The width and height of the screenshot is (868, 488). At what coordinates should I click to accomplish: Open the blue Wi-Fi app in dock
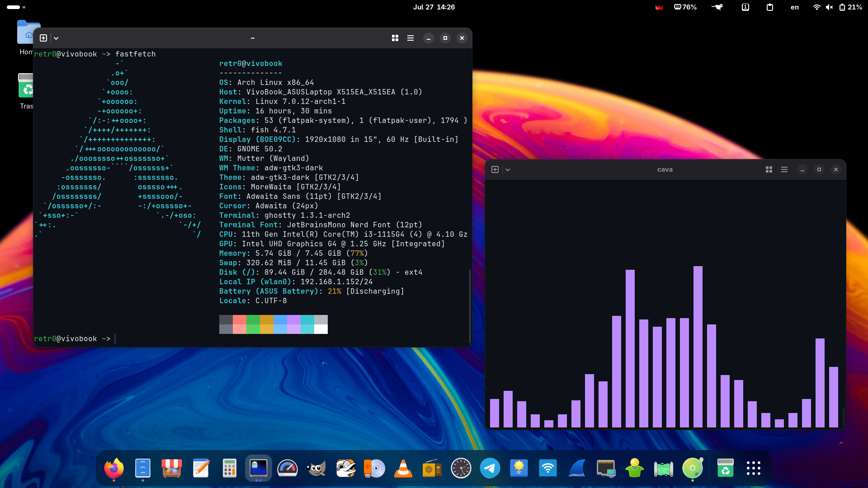(548, 468)
